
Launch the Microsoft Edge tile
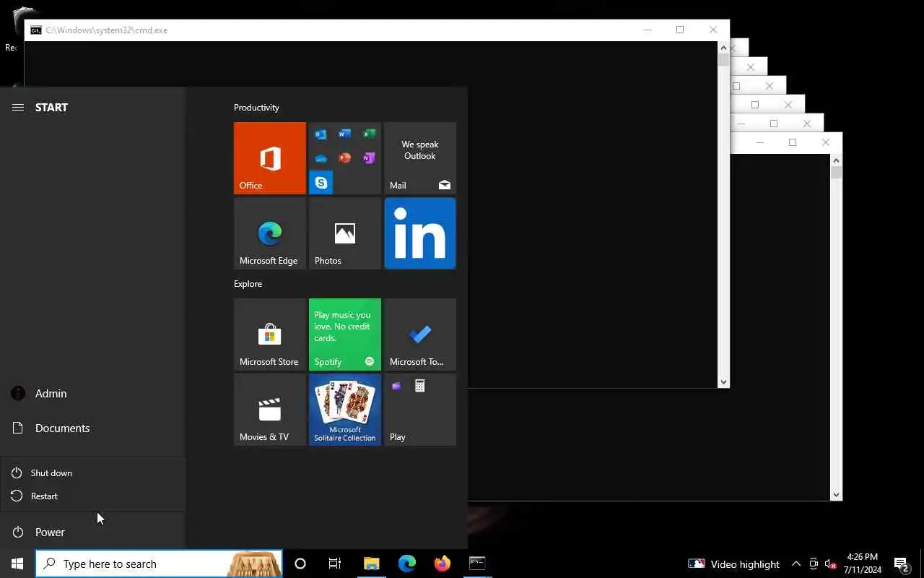coord(270,233)
